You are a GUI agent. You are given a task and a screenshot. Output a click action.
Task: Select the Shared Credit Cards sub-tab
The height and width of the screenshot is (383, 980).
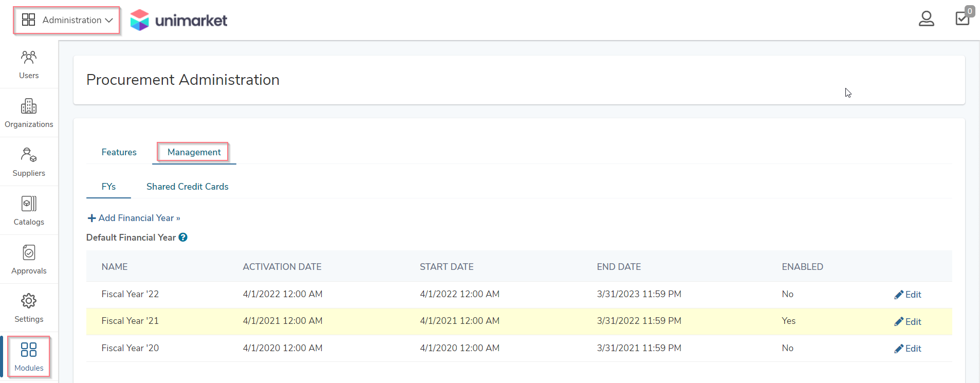[188, 187]
